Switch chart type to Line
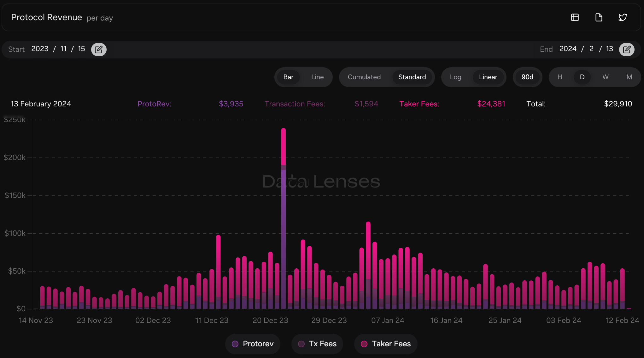 (317, 77)
